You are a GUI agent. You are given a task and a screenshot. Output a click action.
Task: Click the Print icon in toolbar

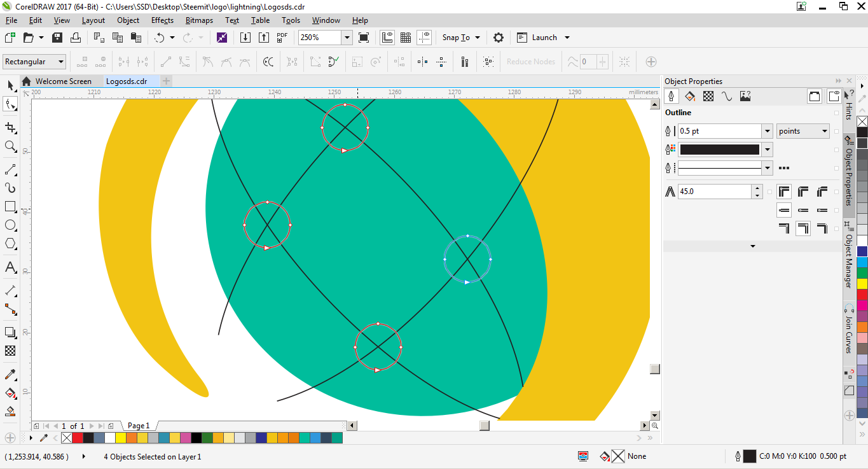tap(76, 38)
